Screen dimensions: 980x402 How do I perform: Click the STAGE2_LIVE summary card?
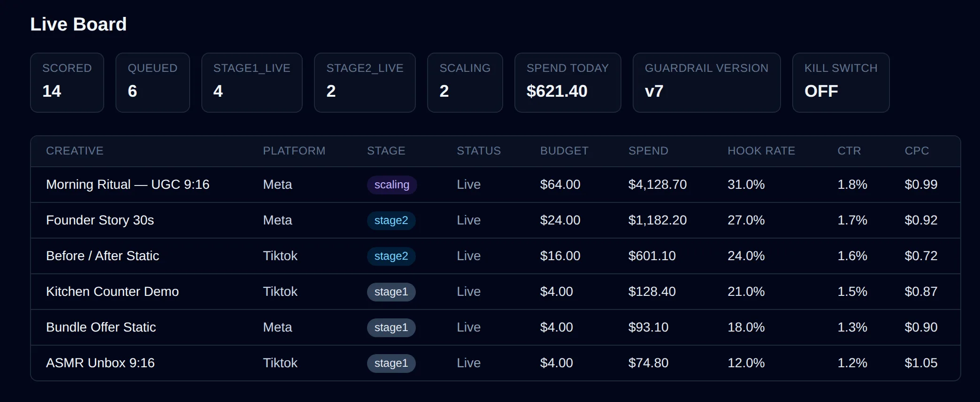365,83
